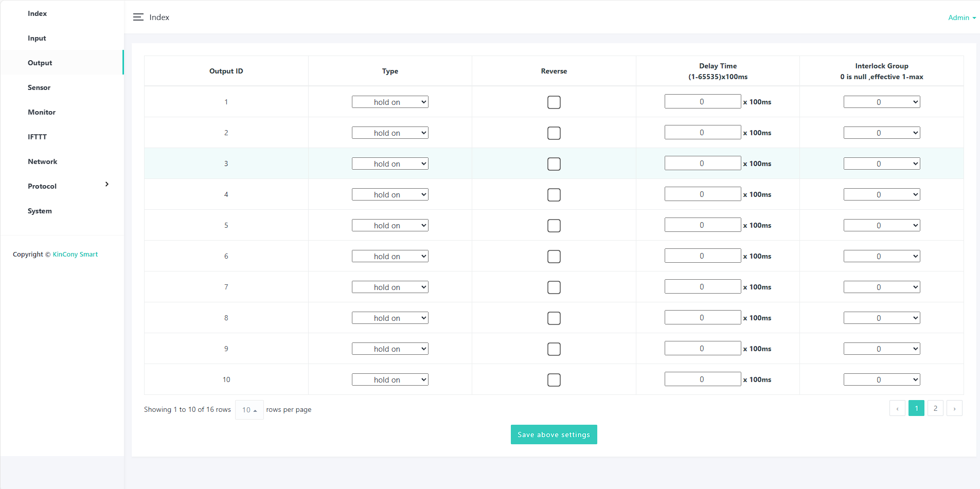Jump to page 2 of outputs
The width and height of the screenshot is (980, 489).
[935, 408]
